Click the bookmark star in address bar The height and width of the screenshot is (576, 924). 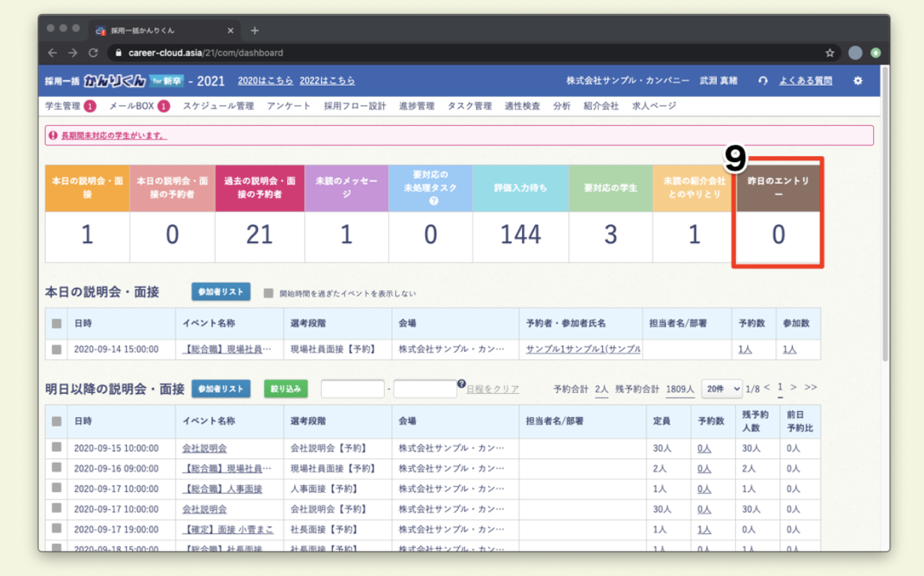pos(829,53)
